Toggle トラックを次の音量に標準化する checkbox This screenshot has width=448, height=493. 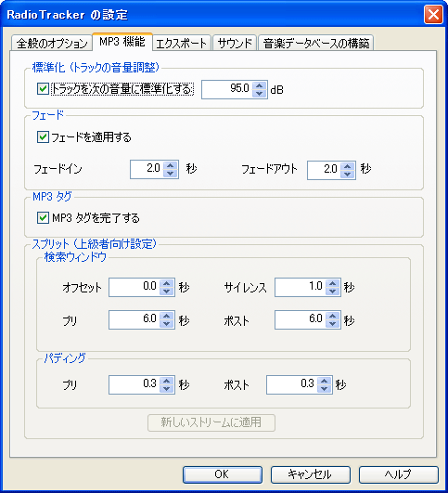43,89
